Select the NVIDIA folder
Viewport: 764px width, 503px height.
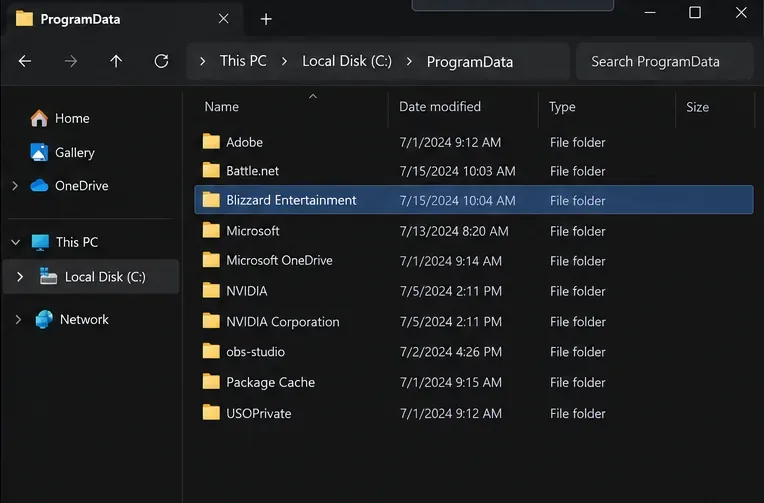point(474,291)
